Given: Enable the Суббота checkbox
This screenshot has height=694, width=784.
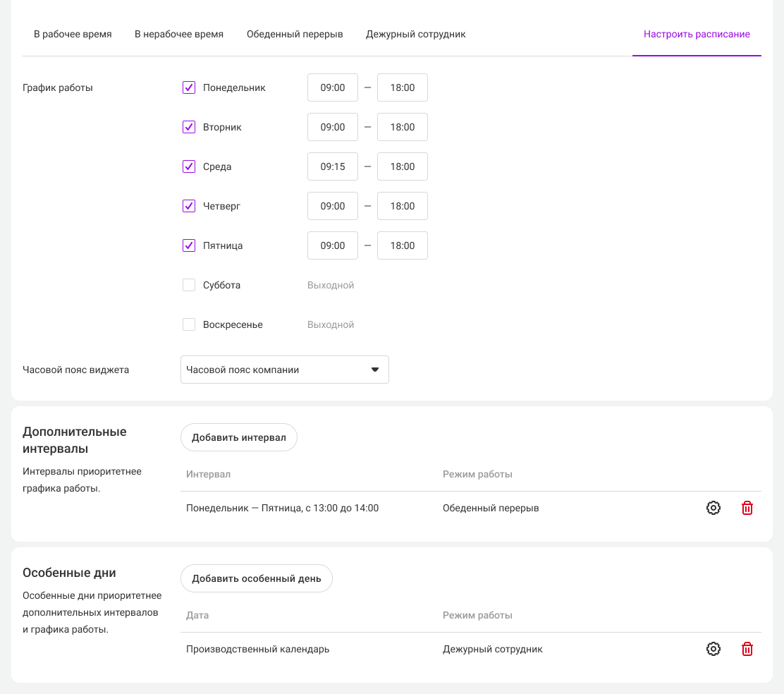Looking at the screenshot, I should [189, 285].
